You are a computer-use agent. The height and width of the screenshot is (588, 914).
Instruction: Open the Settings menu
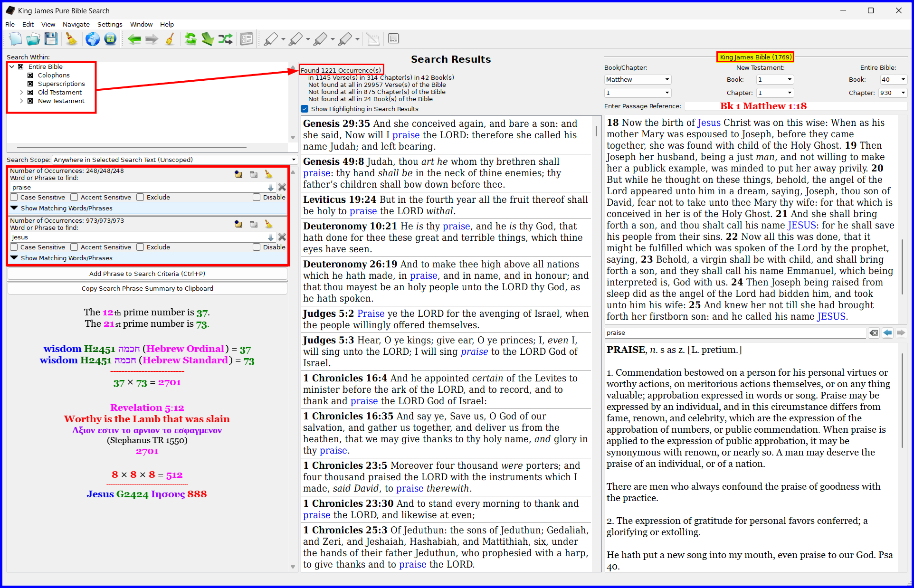tap(110, 24)
